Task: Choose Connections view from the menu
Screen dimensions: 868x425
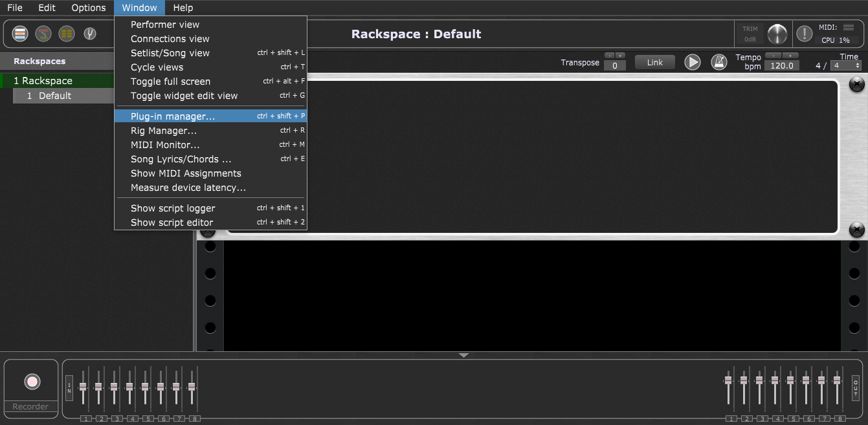Action: click(210, 39)
